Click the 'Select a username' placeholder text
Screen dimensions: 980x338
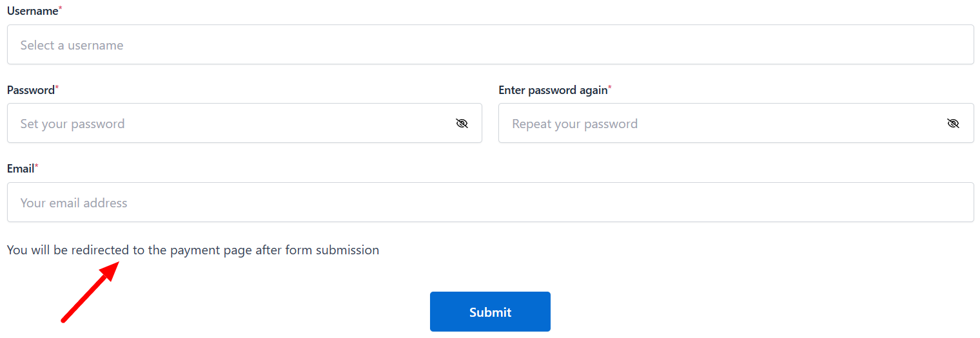(72, 45)
